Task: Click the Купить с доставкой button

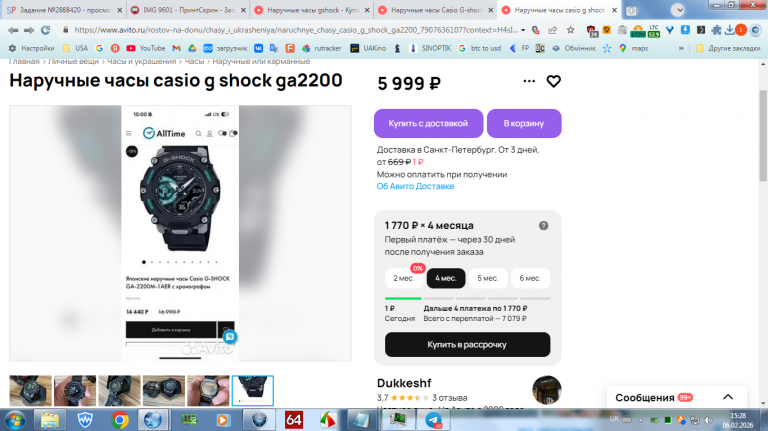Action: (x=429, y=123)
